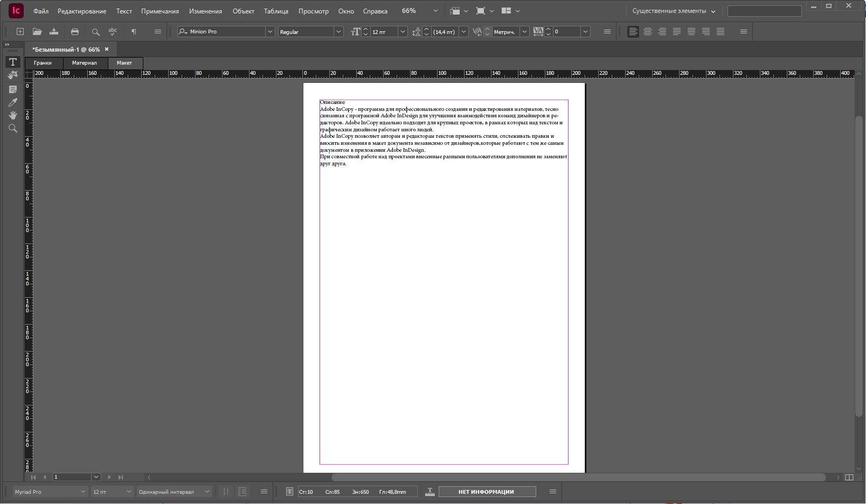Expand the Regular font style dropdown
Screen dimensions: 866x504
tap(338, 32)
